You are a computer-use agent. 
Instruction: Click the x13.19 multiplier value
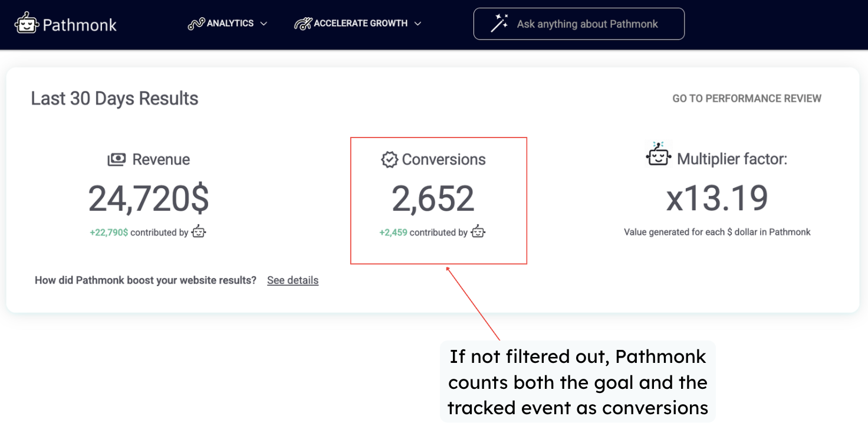tap(717, 198)
